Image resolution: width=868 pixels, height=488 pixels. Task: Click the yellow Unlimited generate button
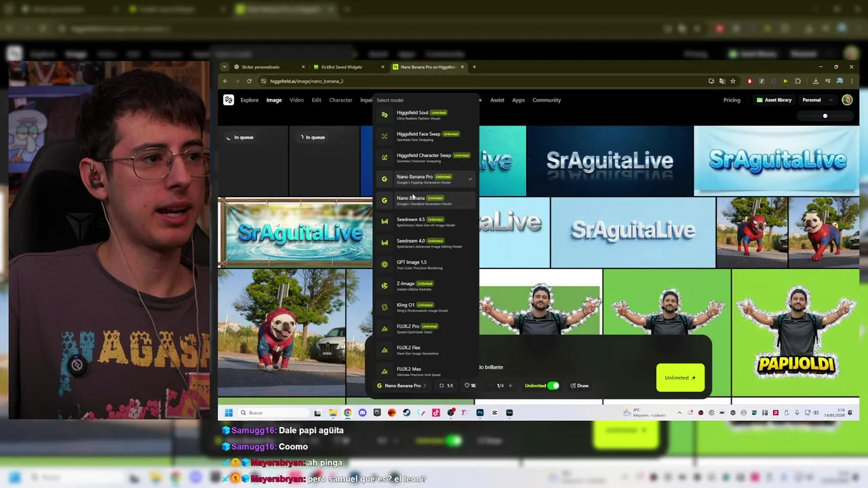tap(680, 378)
